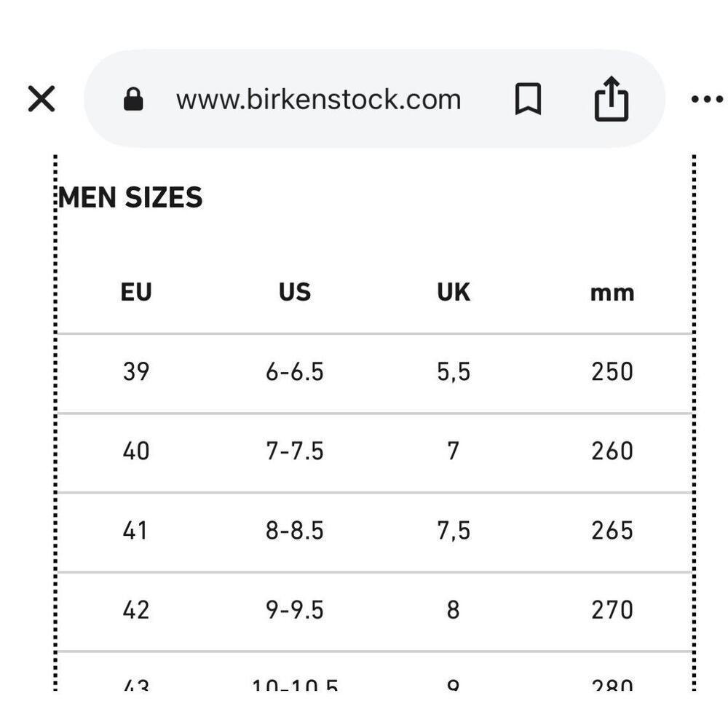Select EU size 42 cell
The height and width of the screenshot is (728, 728).
(136, 610)
